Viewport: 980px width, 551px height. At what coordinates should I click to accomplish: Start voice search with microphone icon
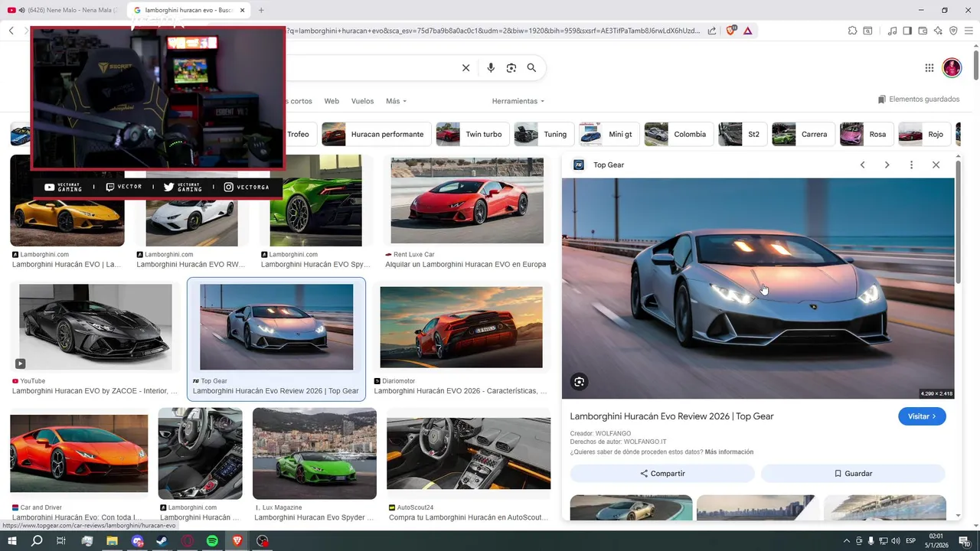(x=491, y=68)
